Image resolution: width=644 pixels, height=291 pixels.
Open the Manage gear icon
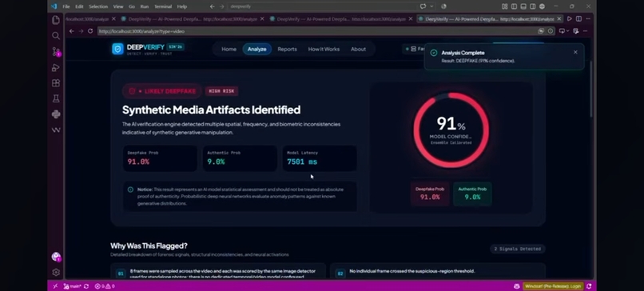pyautogui.click(x=56, y=273)
